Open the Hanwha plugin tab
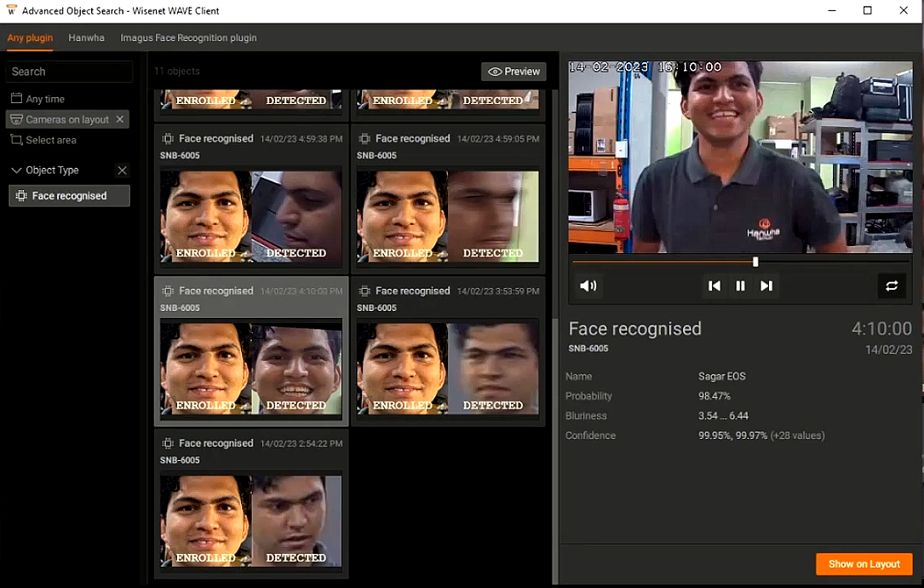Screen dimensions: 924x588 86,37
